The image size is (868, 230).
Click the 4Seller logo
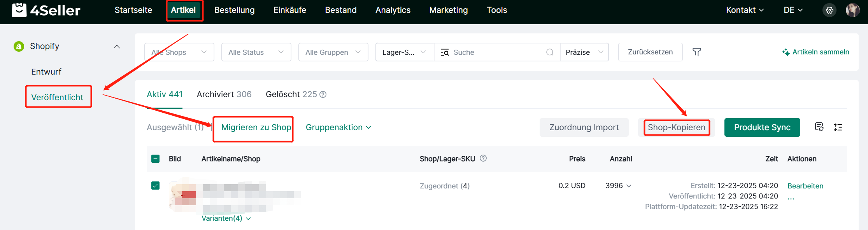pyautogui.click(x=46, y=10)
